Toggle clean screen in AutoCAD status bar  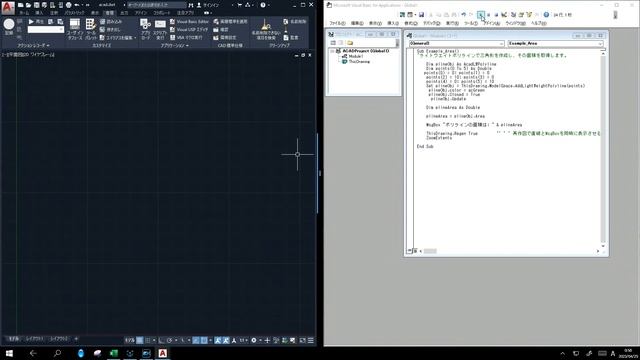302,340
